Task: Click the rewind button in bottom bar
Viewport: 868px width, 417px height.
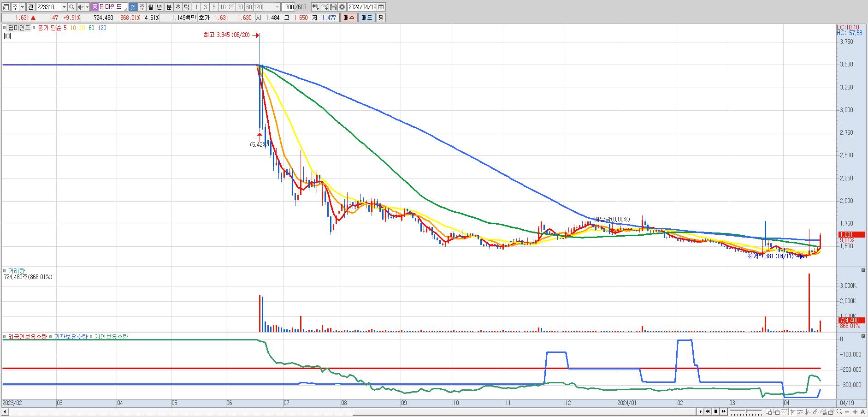Action: click(708, 411)
